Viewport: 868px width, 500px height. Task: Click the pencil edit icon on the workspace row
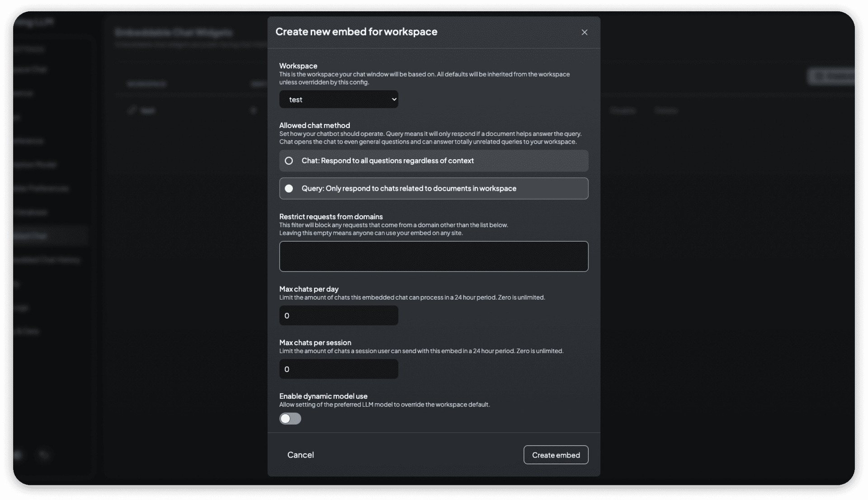click(132, 110)
